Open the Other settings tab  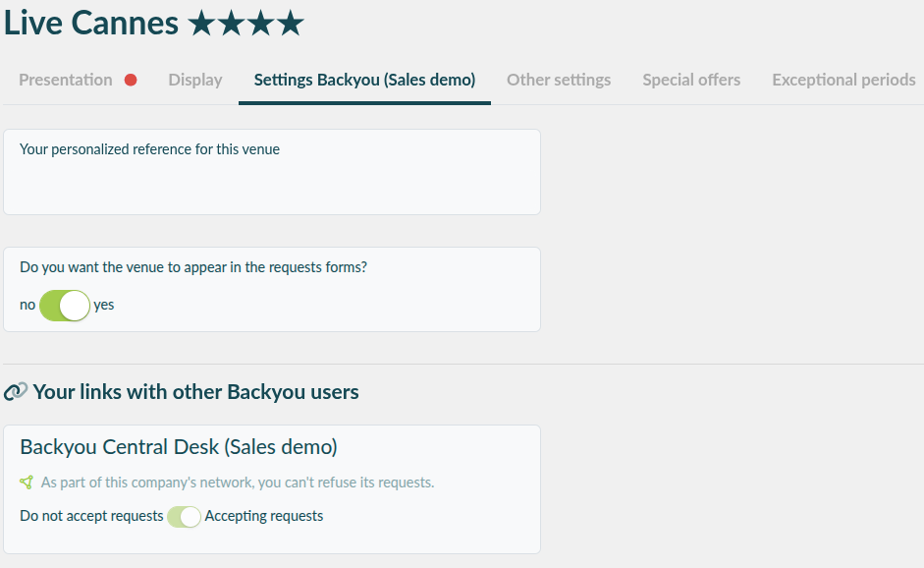[559, 80]
